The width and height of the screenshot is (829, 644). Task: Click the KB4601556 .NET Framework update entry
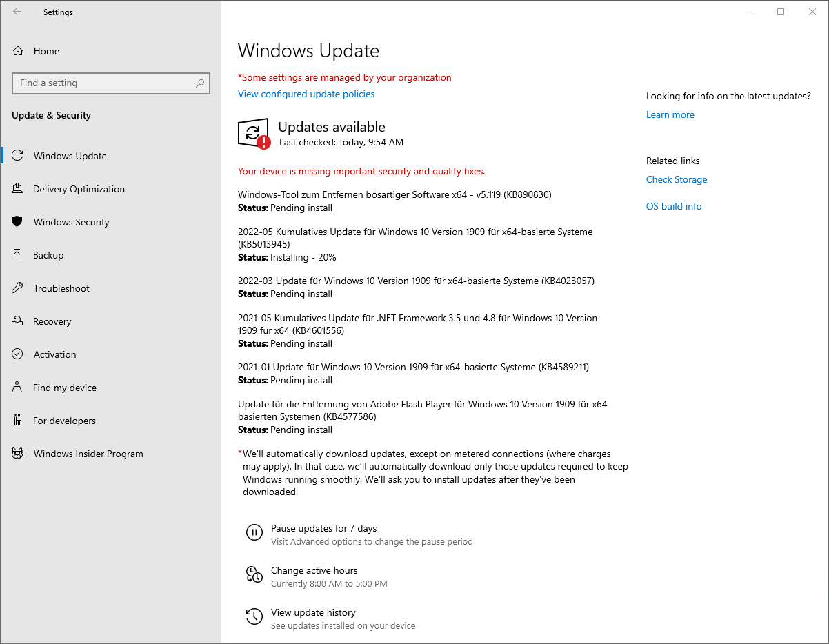[x=417, y=324]
